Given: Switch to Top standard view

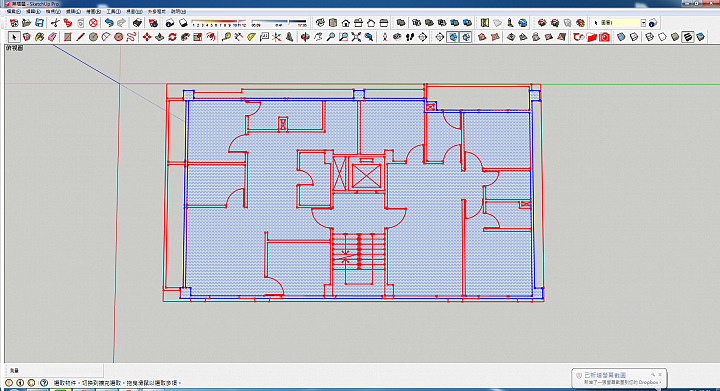Looking at the screenshot, I should tap(333, 22).
